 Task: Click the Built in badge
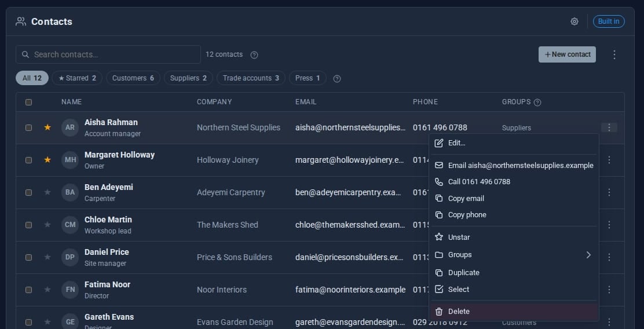click(x=609, y=21)
